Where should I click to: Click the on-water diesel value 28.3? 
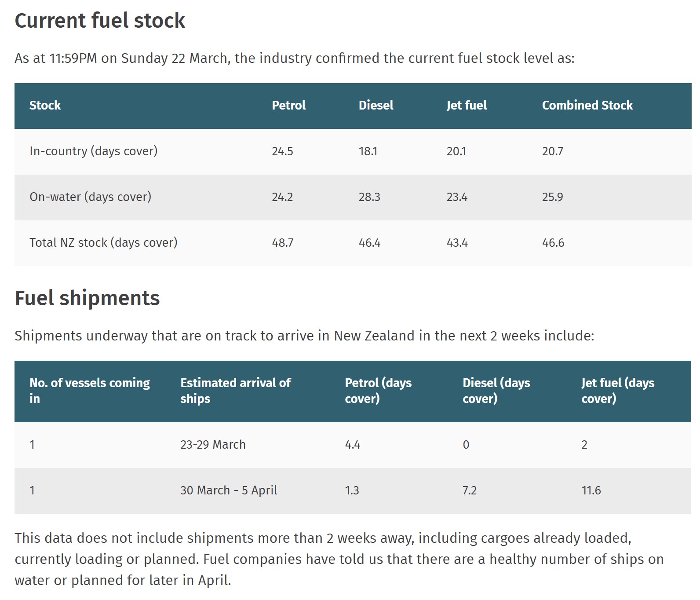(x=369, y=197)
